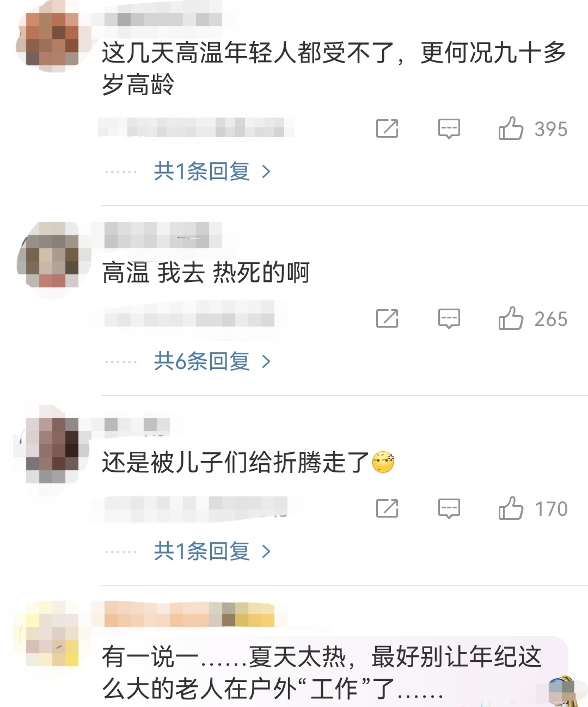This screenshot has height=707, width=588.
Task: Share the 395-like comment via repost icon
Action: point(387,128)
